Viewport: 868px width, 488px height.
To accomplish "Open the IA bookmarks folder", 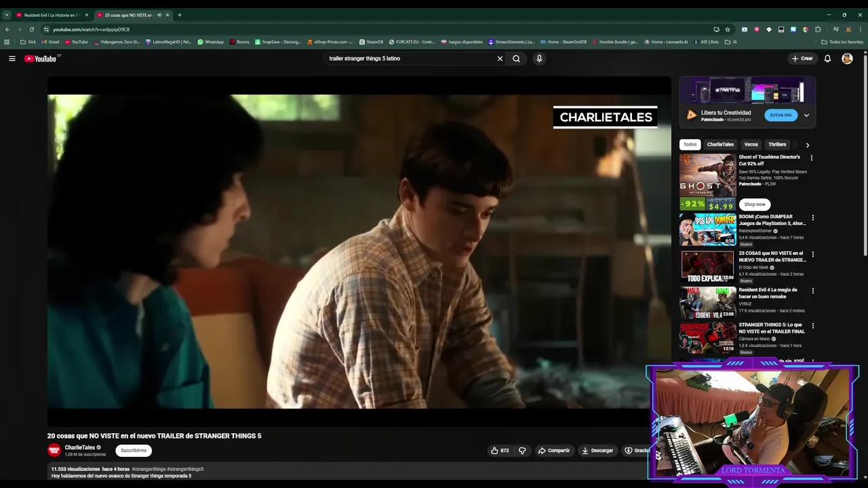I will [731, 42].
